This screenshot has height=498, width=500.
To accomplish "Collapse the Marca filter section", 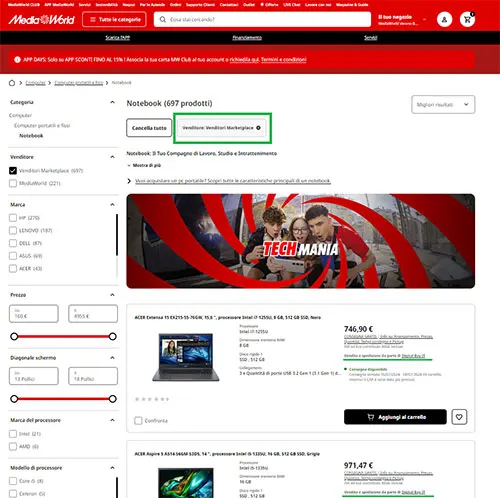I will pos(112,204).
